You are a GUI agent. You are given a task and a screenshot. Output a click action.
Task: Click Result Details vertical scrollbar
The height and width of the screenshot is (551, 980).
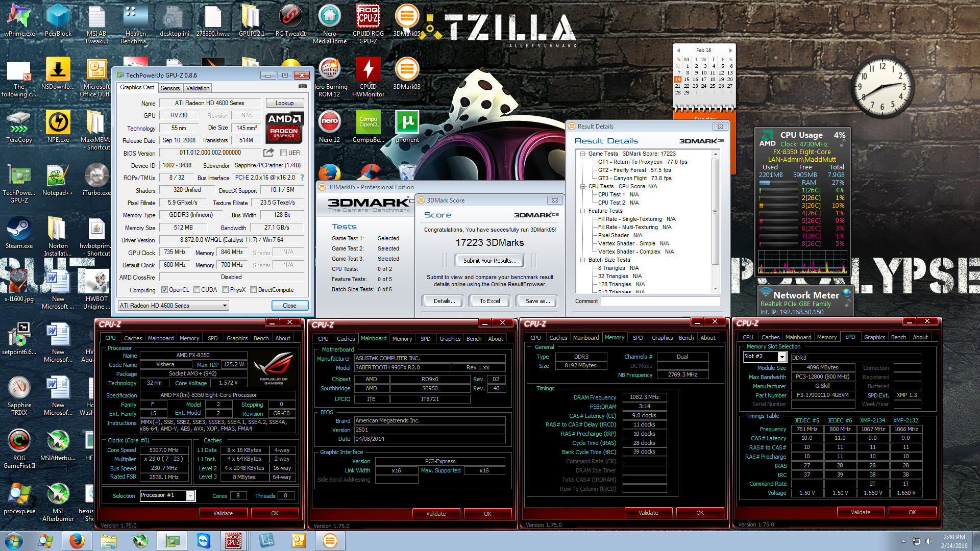pos(715,222)
